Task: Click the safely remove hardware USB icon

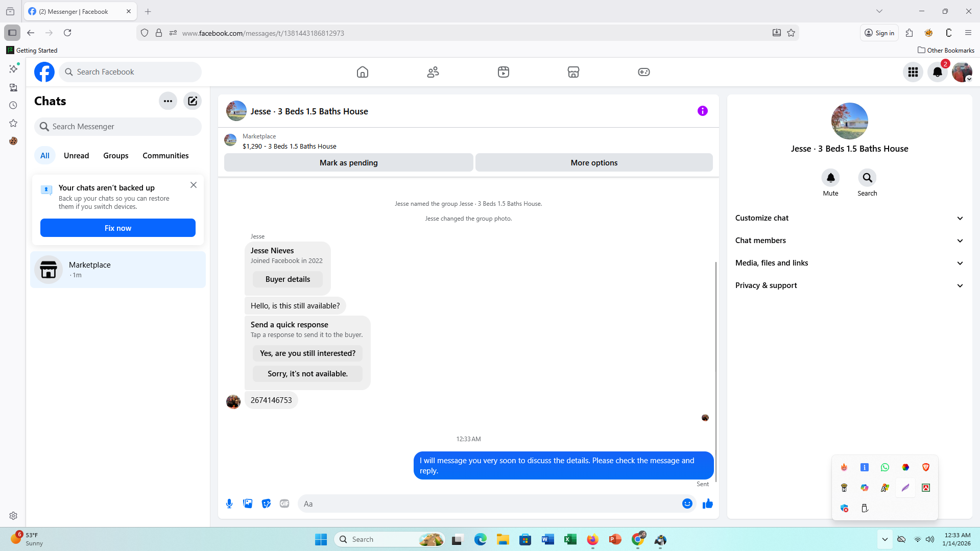Action: (864, 508)
